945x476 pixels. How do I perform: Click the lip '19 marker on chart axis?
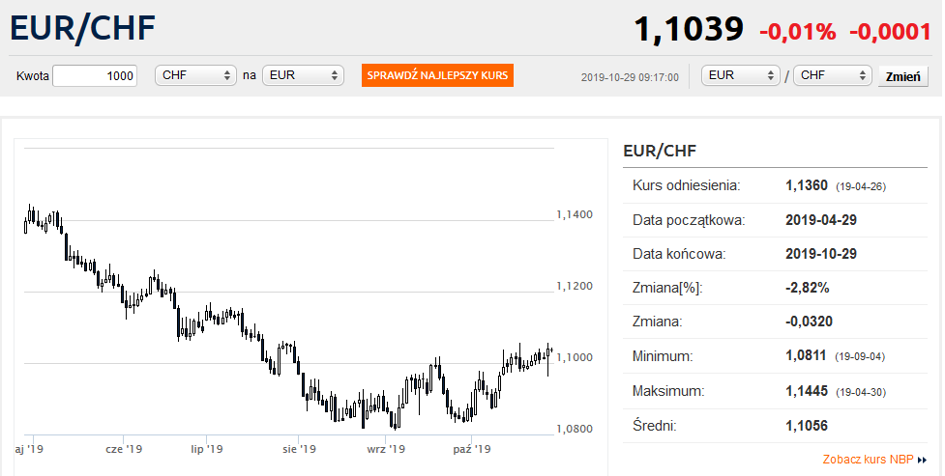tap(207, 449)
